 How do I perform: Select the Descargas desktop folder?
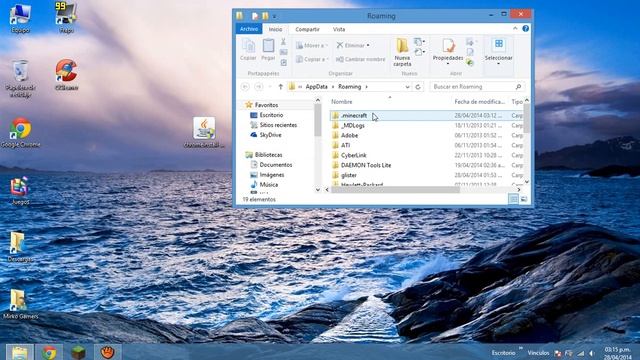pyautogui.click(x=20, y=247)
